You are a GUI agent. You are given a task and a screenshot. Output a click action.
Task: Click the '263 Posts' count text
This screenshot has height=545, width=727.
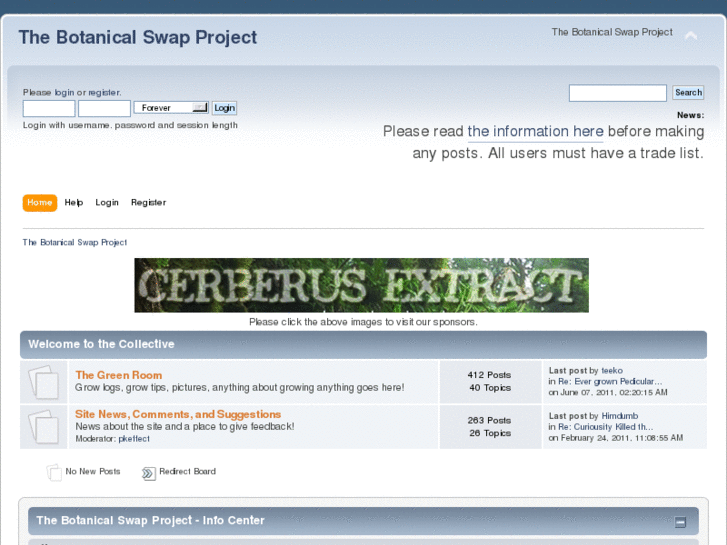click(489, 420)
